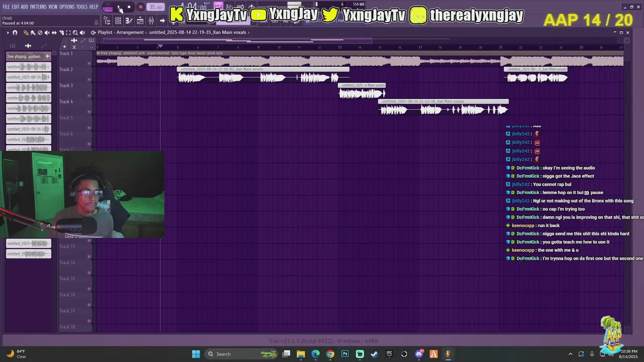Viewport: 644px width, 362px height.
Task: Mute Track 1 with its dot
Action: tap(89, 63)
